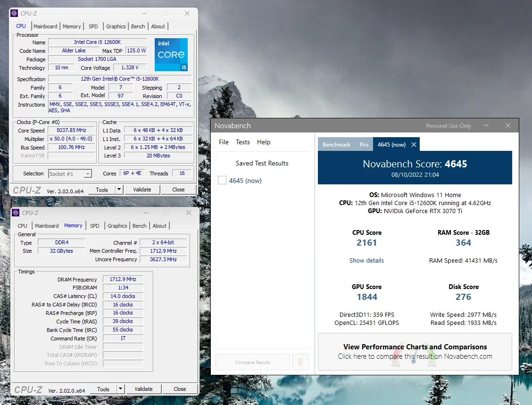This screenshot has height=405, width=532.
Task: Open the Tests menu in Novabench
Action: 242,142
